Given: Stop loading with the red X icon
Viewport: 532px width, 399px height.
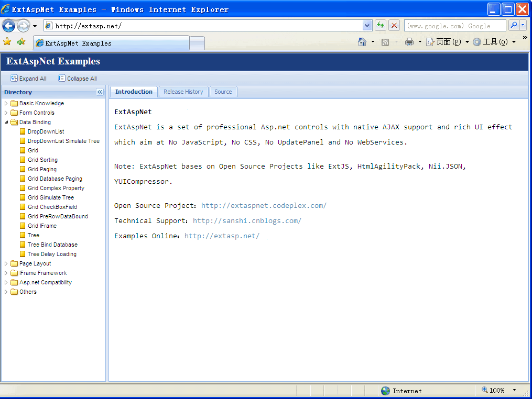Looking at the screenshot, I should click(x=394, y=26).
